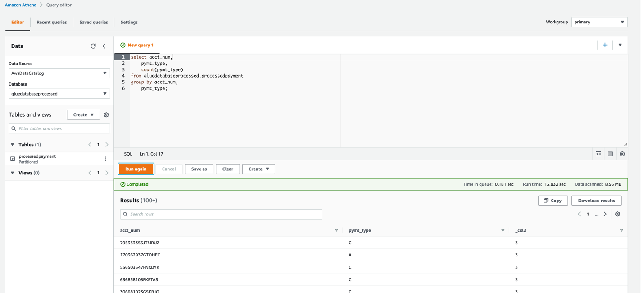This screenshot has height=293, width=644.
Task: Download the query results
Action: 596,201
